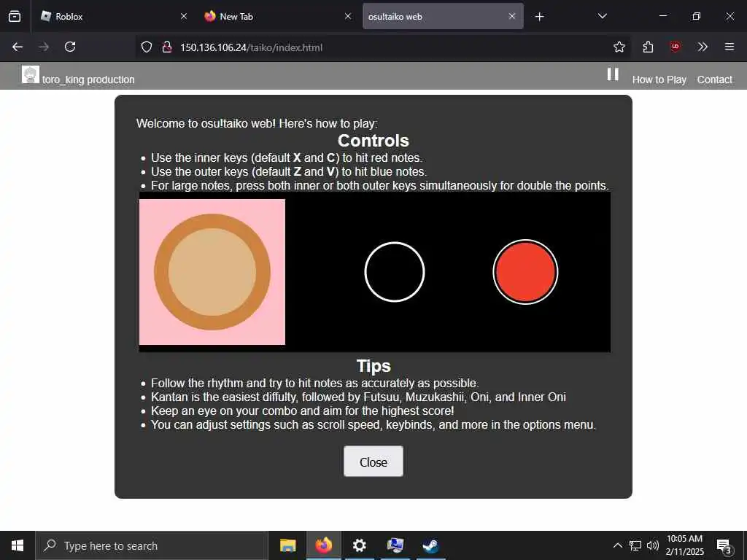
Task: Click the line about inner keys X and C
Action: tap(286, 157)
